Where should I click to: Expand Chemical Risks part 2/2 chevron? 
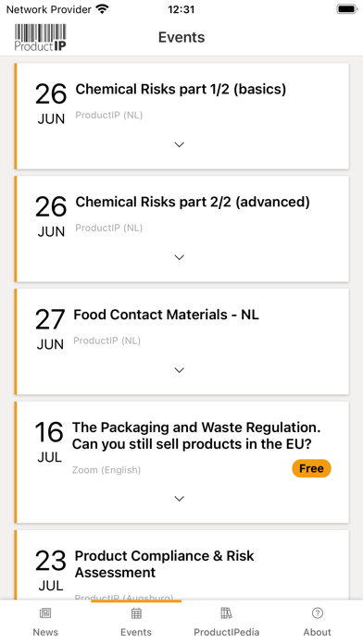(180, 257)
